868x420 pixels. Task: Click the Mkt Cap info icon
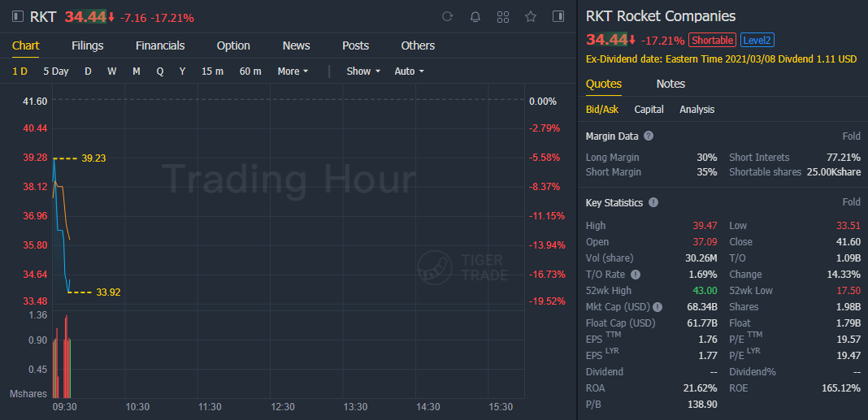(x=657, y=307)
